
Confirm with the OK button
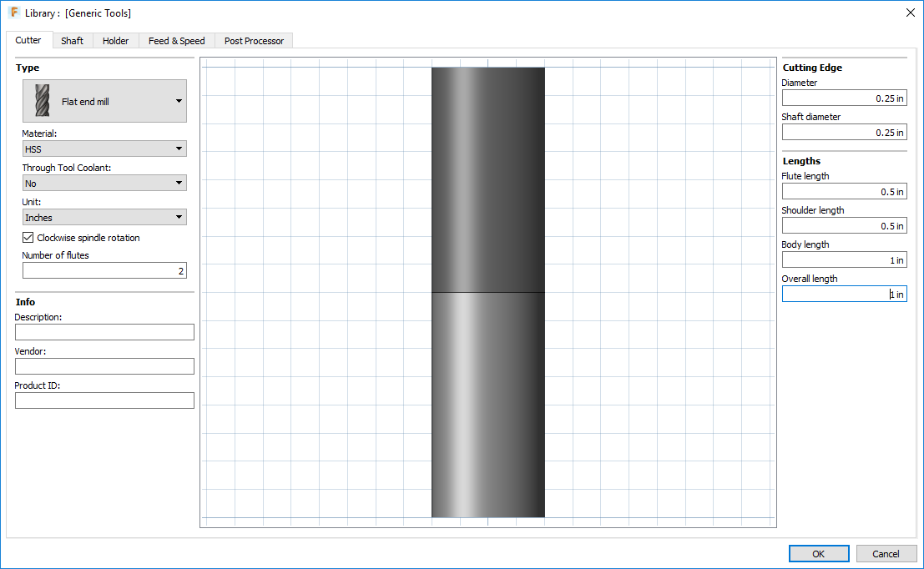[x=819, y=554]
